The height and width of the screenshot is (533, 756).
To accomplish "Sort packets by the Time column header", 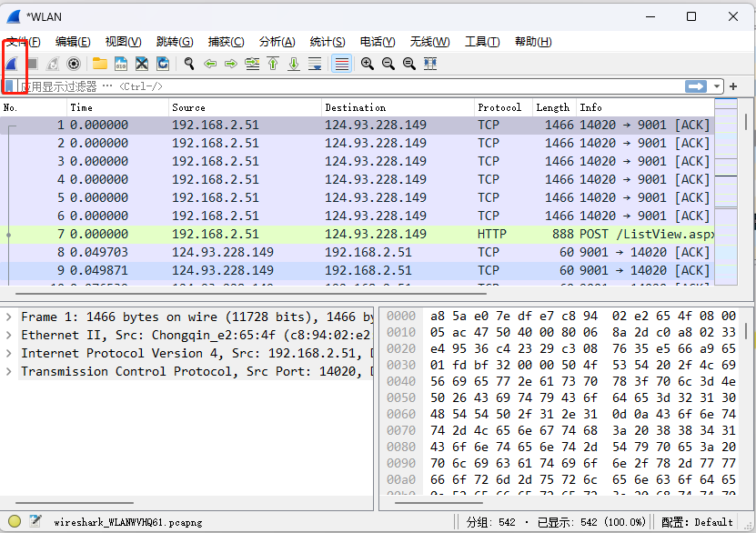I will coord(117,107).
